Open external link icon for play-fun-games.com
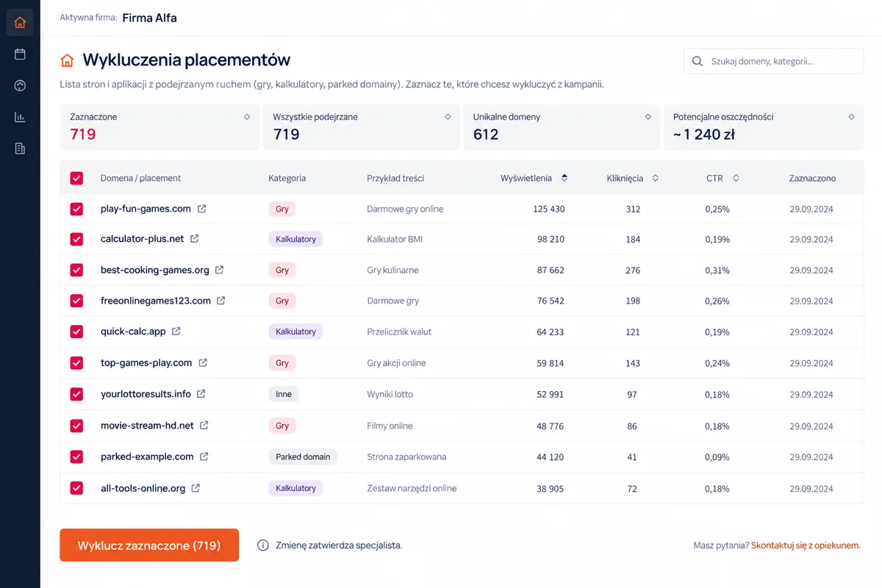The width and height of the screenshot is (882, 588). (202, 209)
